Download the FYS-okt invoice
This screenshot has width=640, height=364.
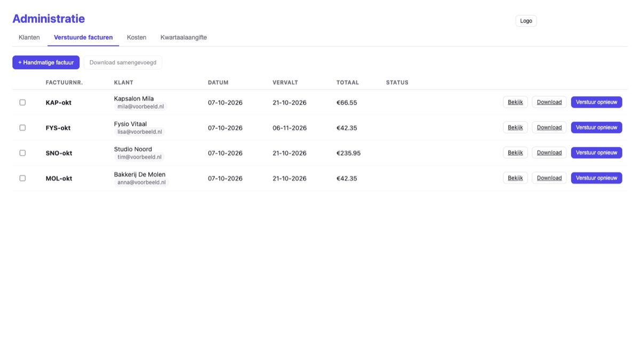[549, 127]
